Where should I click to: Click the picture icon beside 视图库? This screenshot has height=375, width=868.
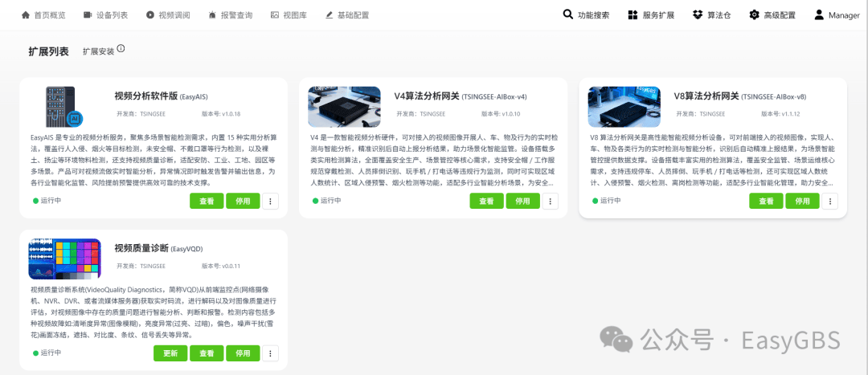point(275,15)
